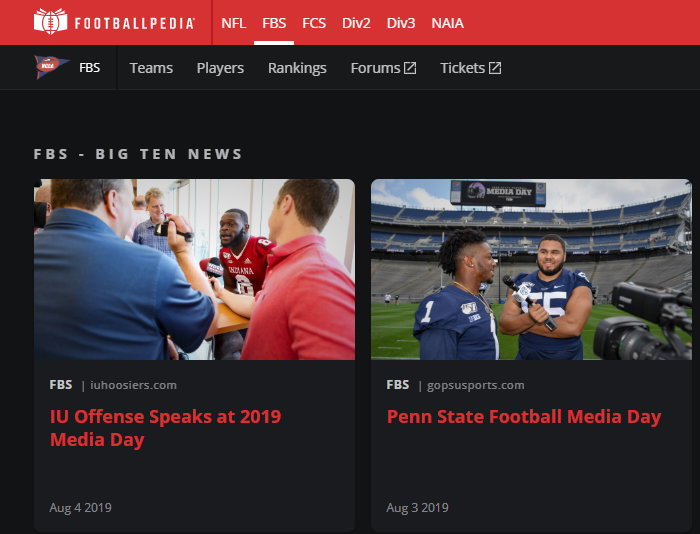Click the Indiana media day photo thumbnail

pos(194,269)
